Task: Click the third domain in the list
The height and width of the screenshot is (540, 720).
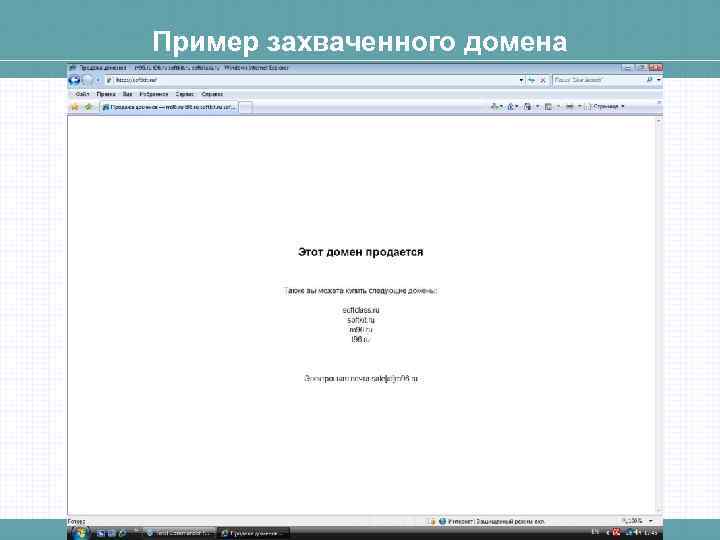Action: 361,330
